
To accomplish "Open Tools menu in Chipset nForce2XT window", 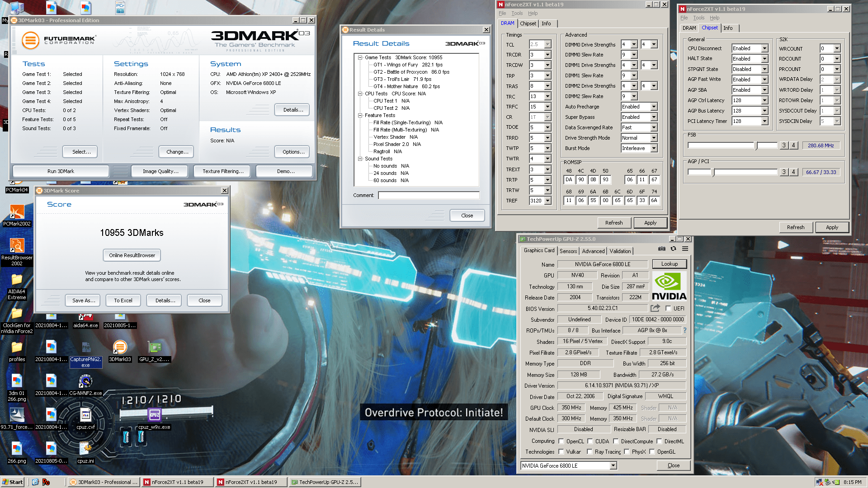I will [x=698, y=18].
